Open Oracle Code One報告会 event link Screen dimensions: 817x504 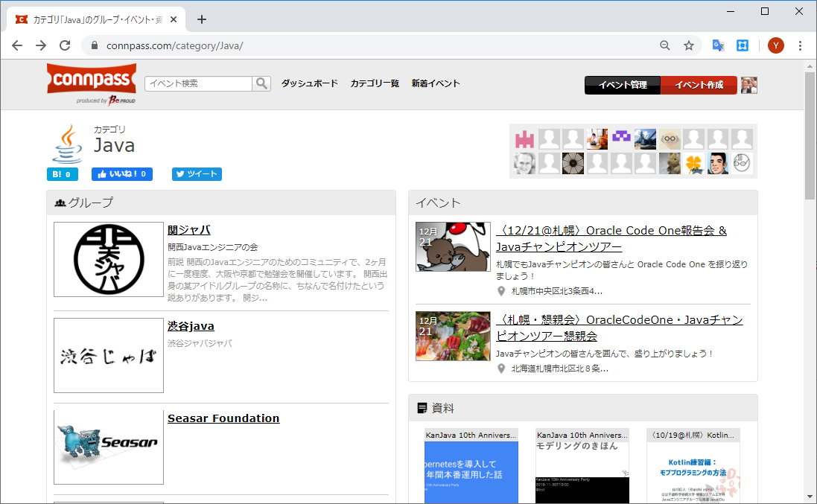click(x=611, y=238)
